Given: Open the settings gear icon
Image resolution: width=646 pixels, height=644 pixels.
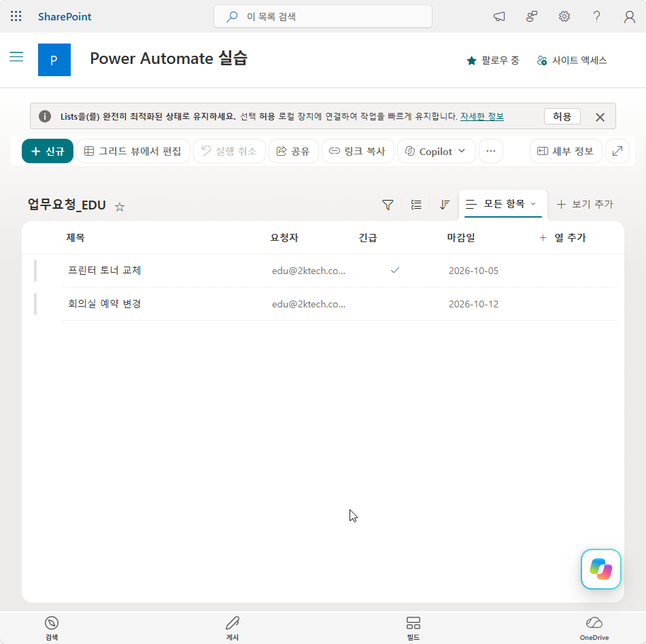Looking at the screenshot, I should tap(564, 16).
